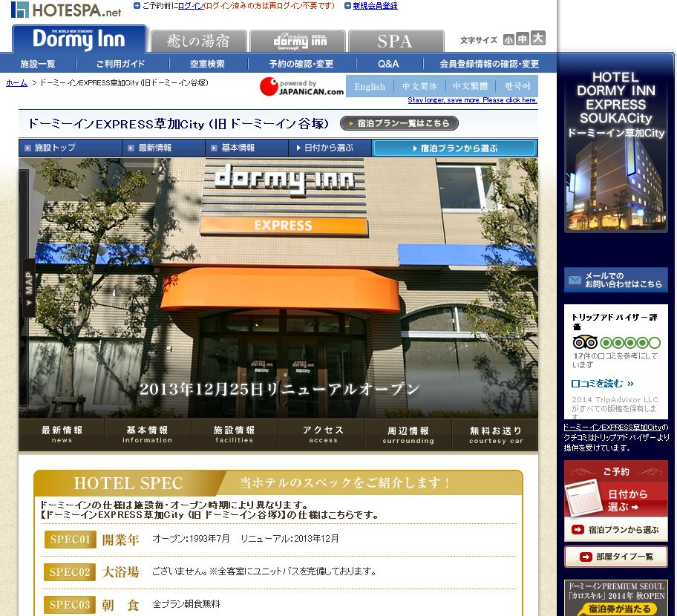
Task: Open 空室検索 in the navigation bar
Action: coord(207,64)
